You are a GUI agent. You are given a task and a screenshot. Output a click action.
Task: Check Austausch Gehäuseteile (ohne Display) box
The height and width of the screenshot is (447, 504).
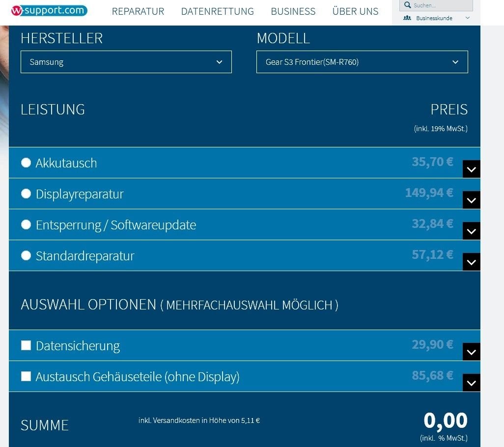pos(26,376)
